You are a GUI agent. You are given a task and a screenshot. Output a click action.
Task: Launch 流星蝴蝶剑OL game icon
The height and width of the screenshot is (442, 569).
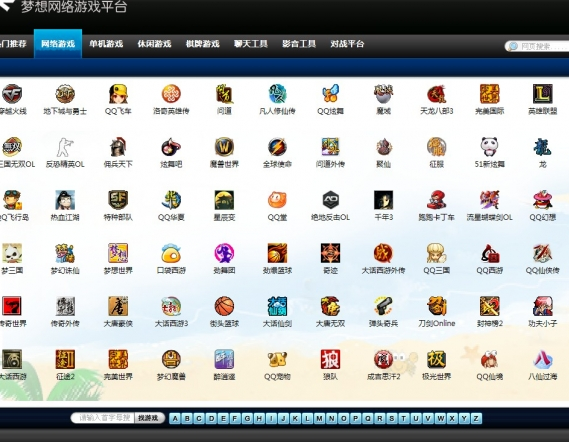(490, 200)
